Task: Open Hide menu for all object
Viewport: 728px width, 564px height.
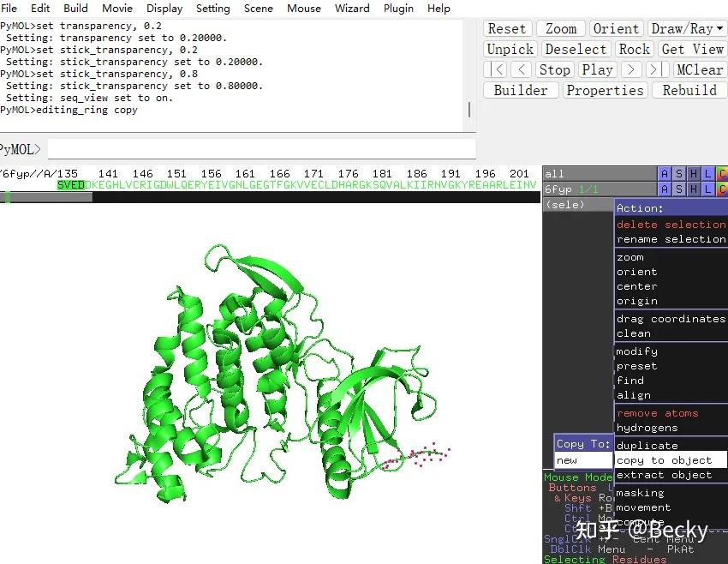Action: tap(693, 174)
